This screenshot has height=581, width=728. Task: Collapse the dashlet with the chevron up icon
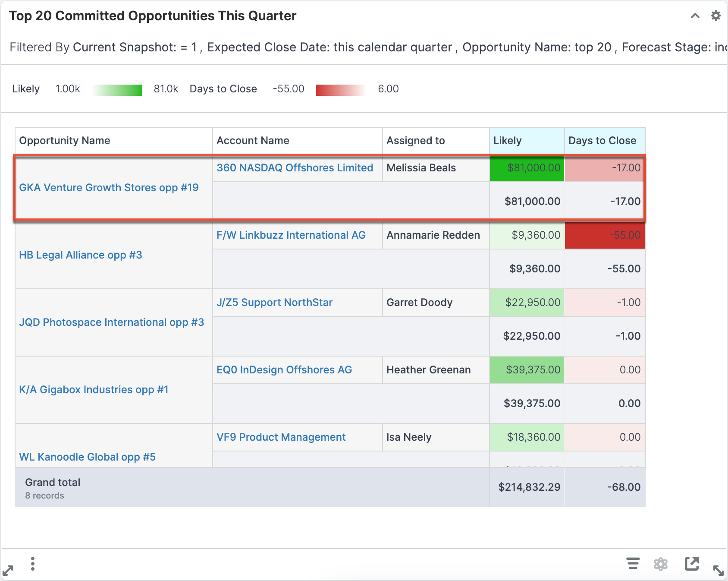pyautogui.click(x=695, y=16)
